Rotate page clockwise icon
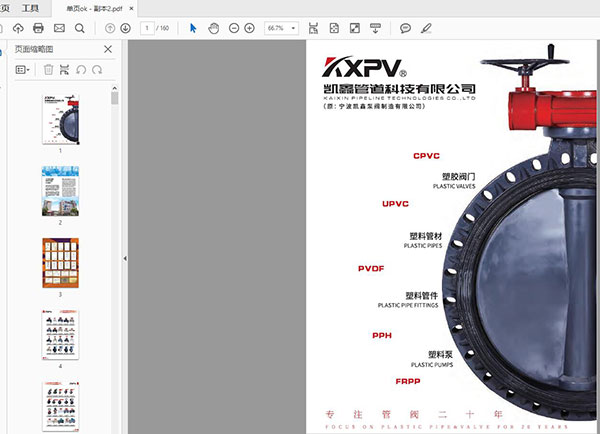The image size is (600, 434). (x=97, y=70)
